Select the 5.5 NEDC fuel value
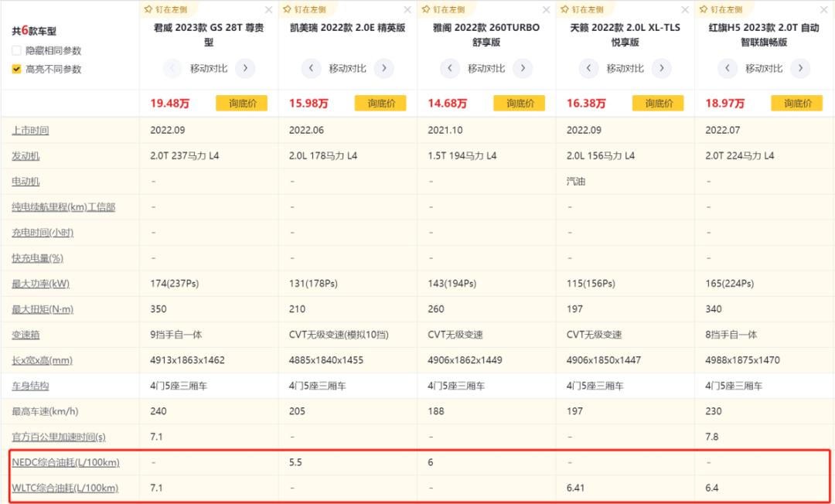The width and height of the screenshot is (835, 504). pyautogui.click(x=295, y=462)
